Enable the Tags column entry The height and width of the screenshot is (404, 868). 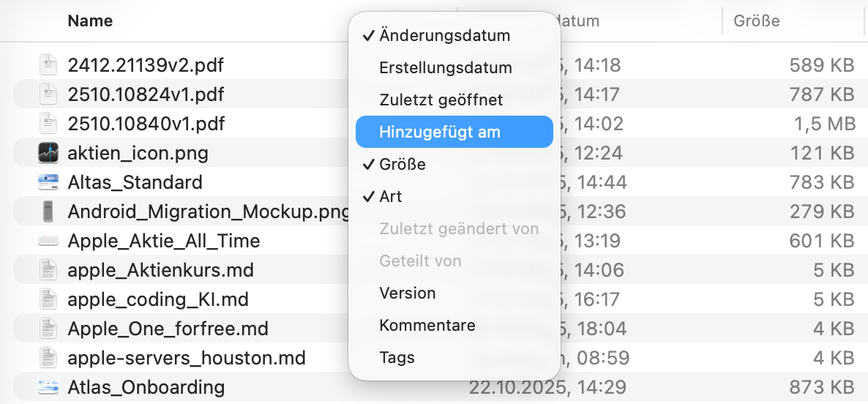[397, 357]
